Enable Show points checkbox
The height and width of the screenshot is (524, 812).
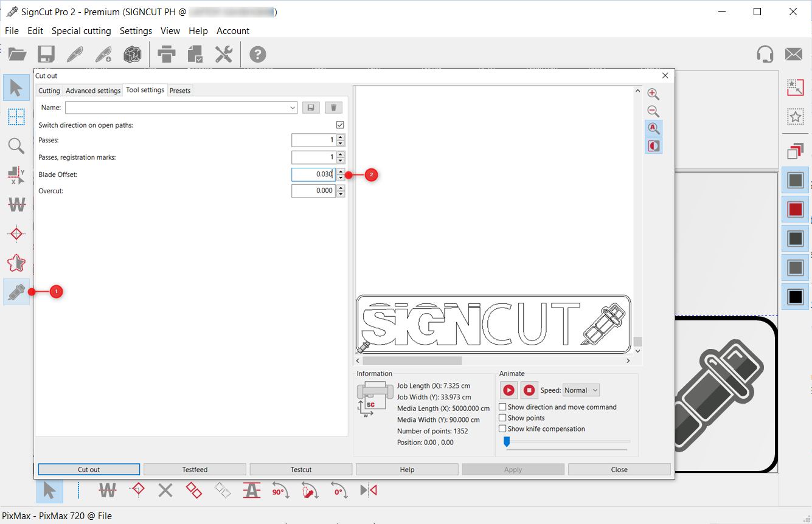click(x=502, y=418)
